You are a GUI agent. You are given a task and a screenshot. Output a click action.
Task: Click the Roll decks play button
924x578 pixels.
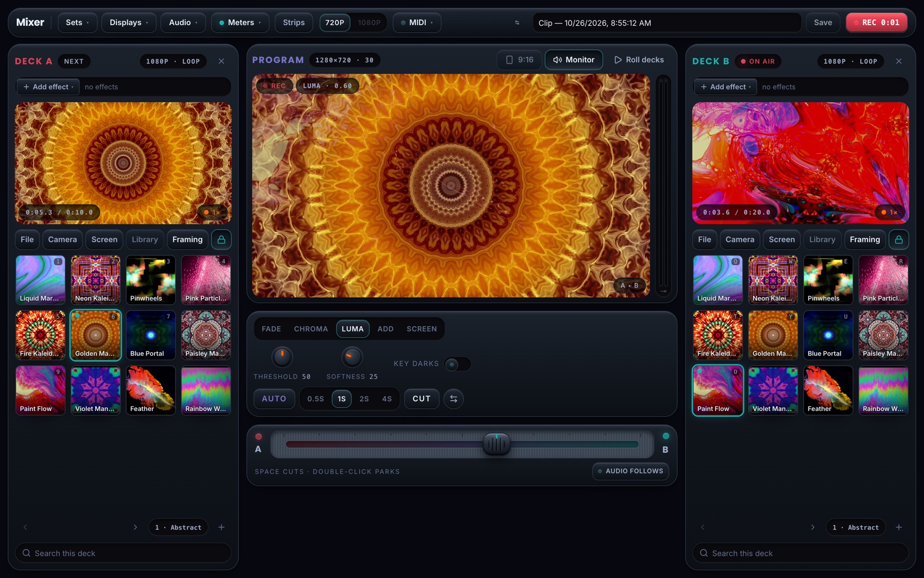pos(639,60)
